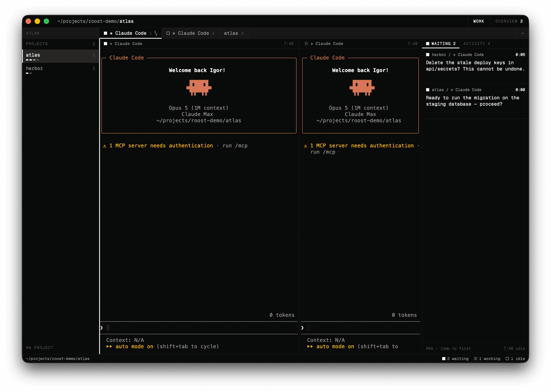
Task: Click the ⌘N PROJECT new project shortcut
Action: click(x=39, y=348)
